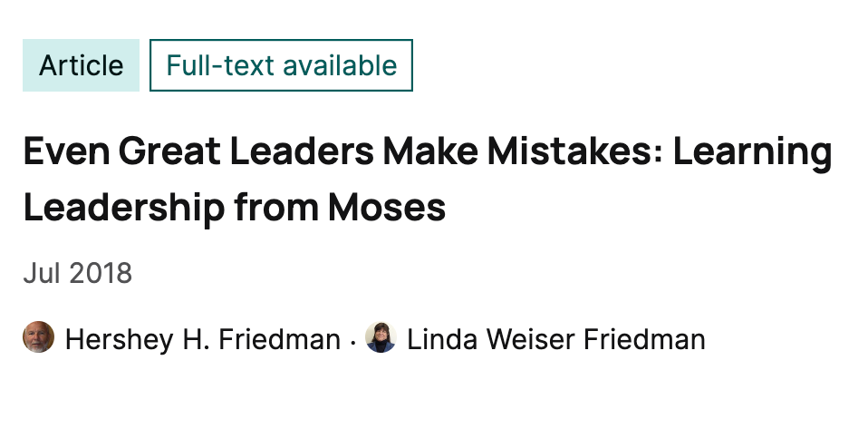Click the Full-text available badge
Screen dimensions: 868x448
(x=281, y=65)
